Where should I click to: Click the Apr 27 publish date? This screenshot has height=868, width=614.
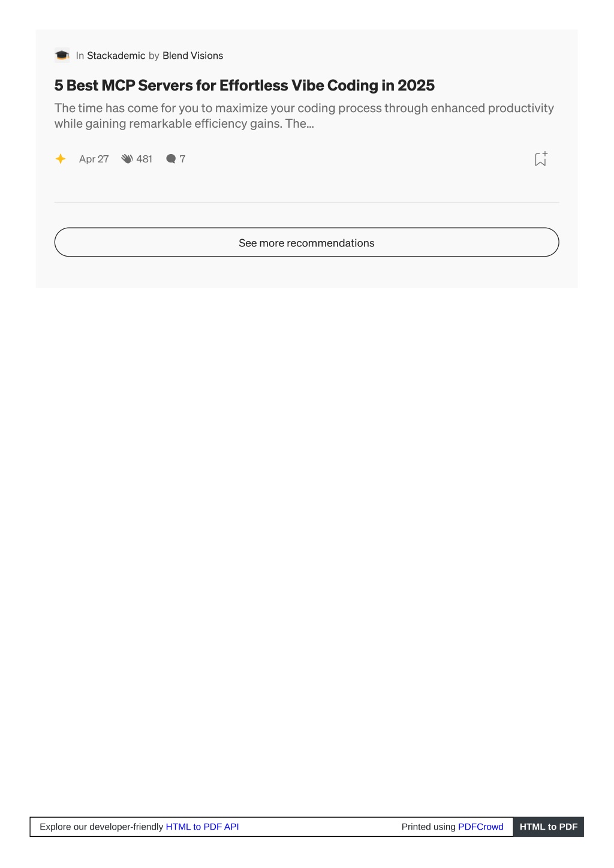click(x=94, y=159)
